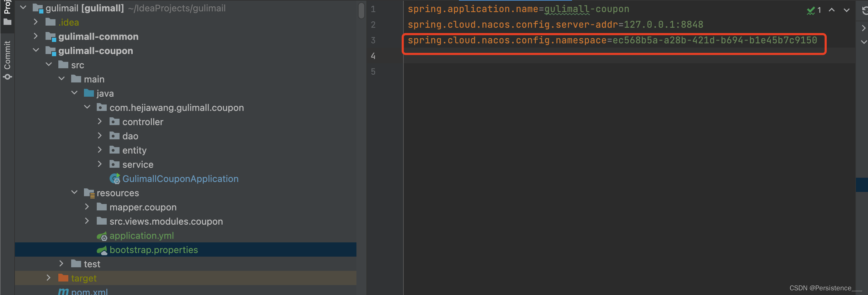The width and height of the screenshot is (868, 295).
Task: Click the right panel down chevron
Action: 864,42
